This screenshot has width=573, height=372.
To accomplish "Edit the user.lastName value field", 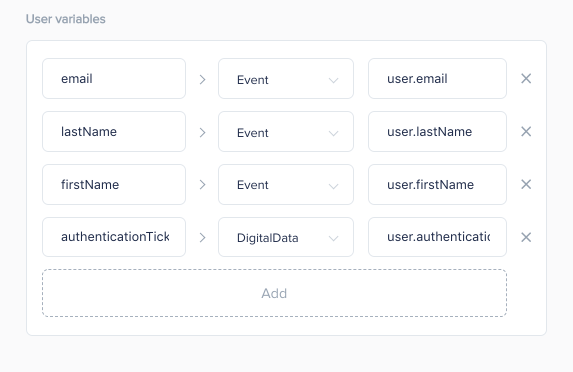I will click(x=437, y=132).
